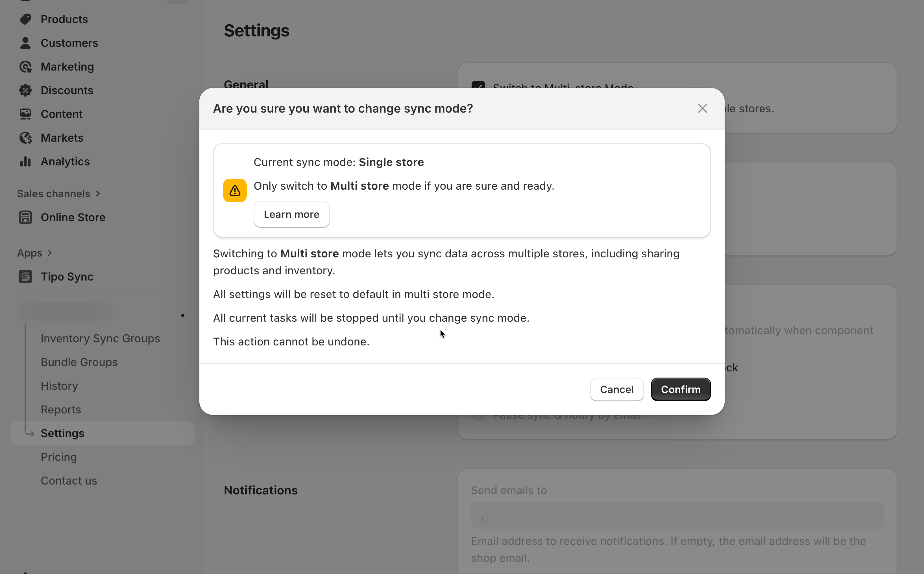Image resolution: width=924 pixels, height=574 pixels.
Task: Open Markets via its globe icon
Action: coord(25,138)
